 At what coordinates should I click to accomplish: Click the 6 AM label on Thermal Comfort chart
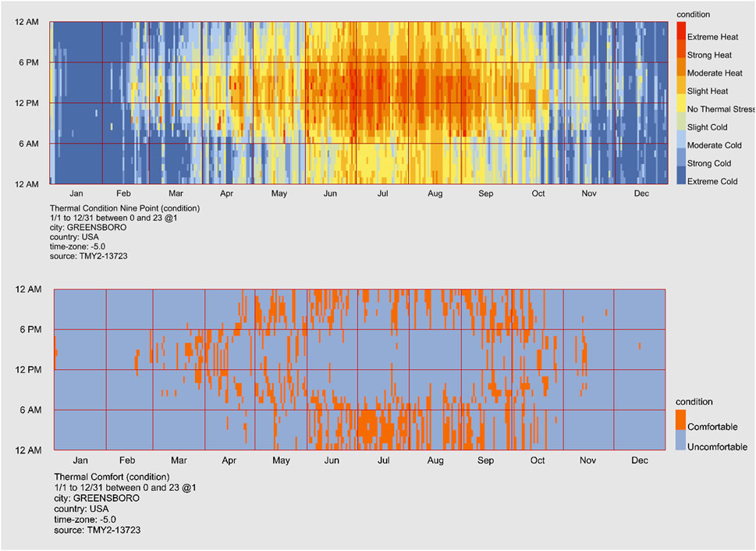point(31,410)
